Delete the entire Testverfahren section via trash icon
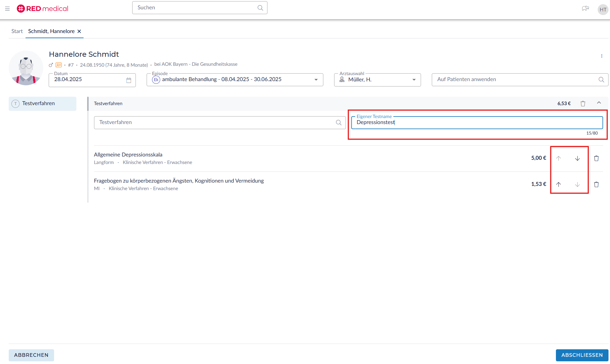 [583, 104]
